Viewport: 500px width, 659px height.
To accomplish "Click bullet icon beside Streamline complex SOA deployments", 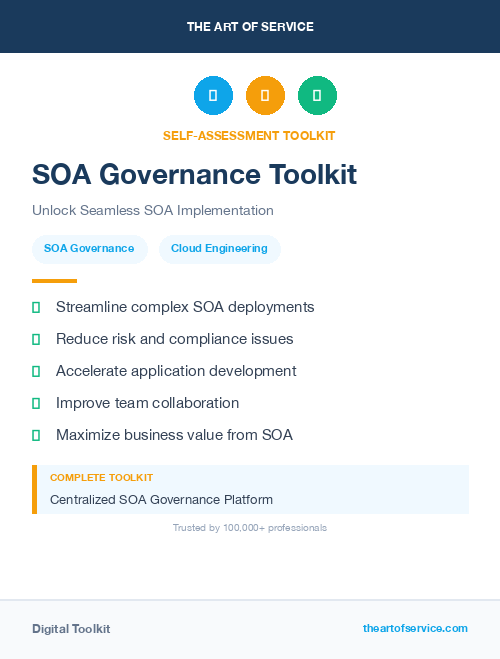I will click(x=36, y=308).
